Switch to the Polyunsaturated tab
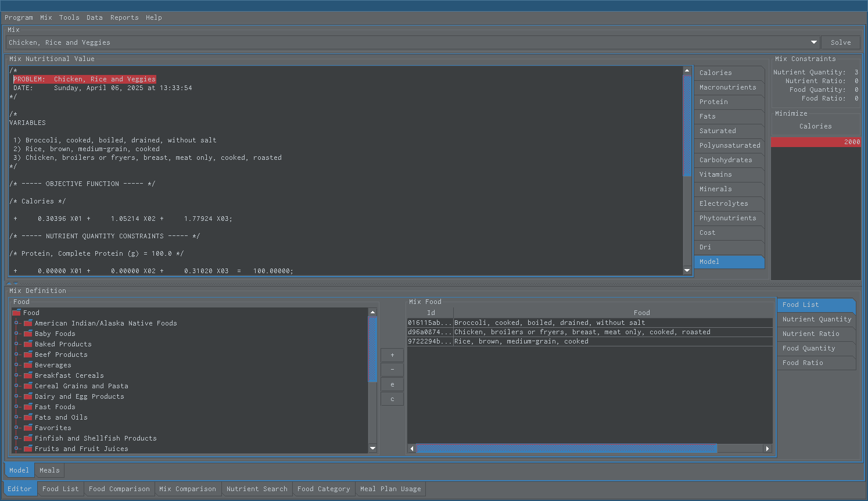The width and height of the screenshot is (868, 501). [x=729, y=145]
